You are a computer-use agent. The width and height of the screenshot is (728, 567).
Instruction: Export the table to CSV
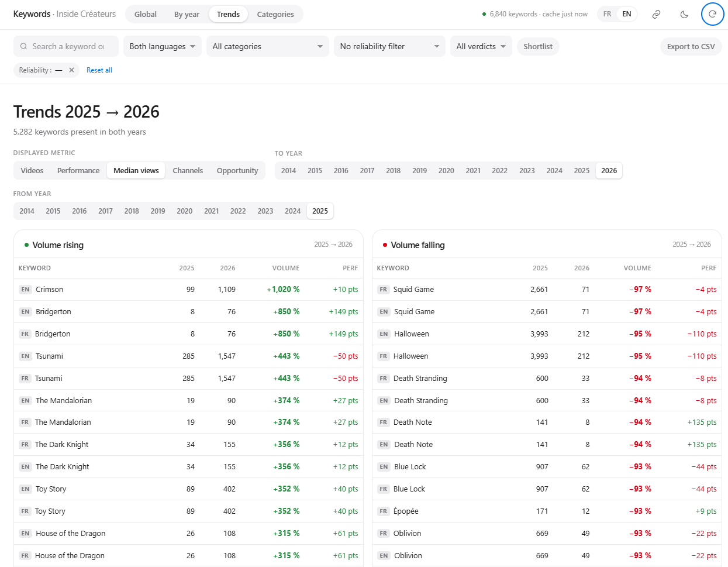point(691,46)
